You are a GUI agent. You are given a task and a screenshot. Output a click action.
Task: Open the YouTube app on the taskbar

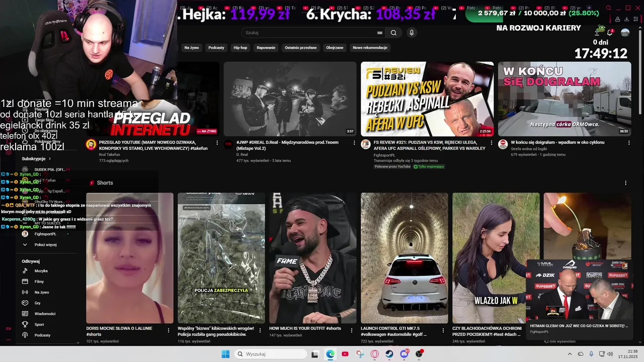click(345, 354)
